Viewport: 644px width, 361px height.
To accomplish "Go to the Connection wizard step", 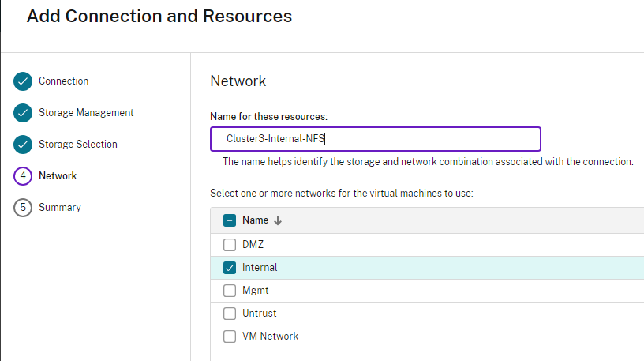I will coord(63,81).
